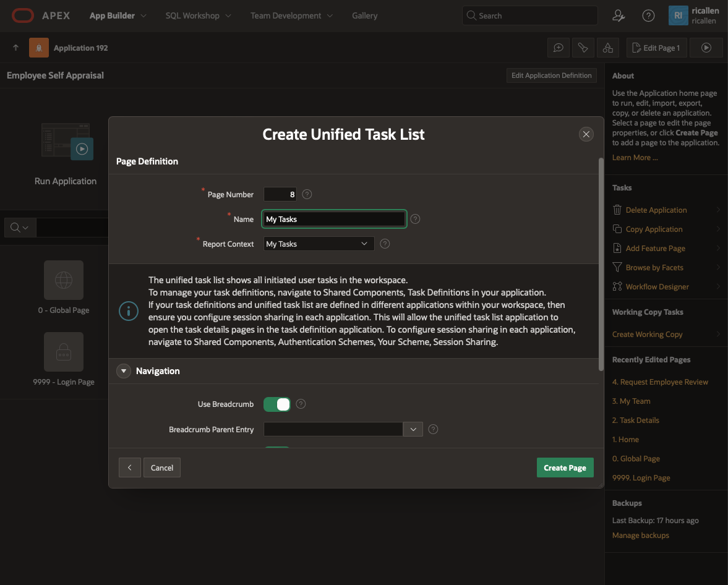
Task: Open the Report Context dropdown
Action: coord(319,244)
